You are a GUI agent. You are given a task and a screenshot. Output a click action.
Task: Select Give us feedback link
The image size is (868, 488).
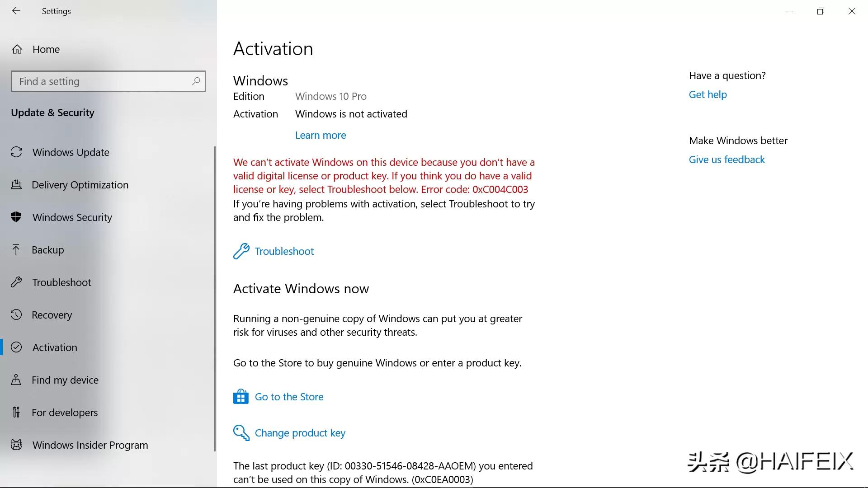pos(726,159)
